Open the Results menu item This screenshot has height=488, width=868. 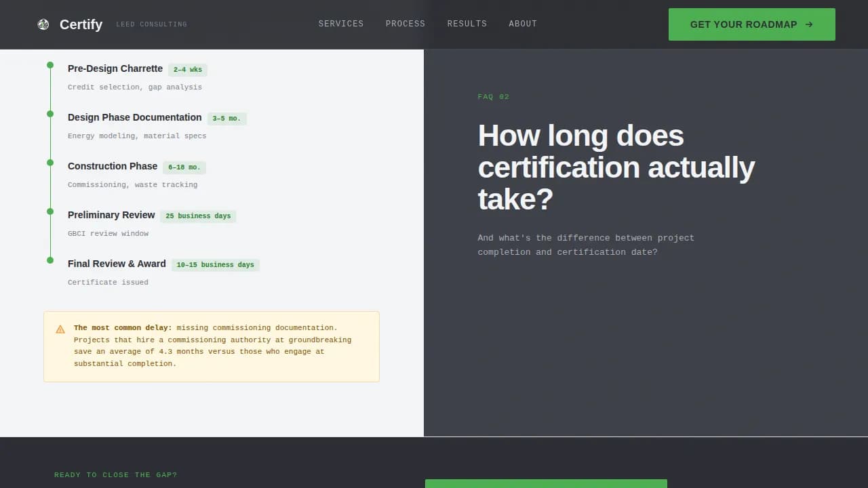pos(467,24)
